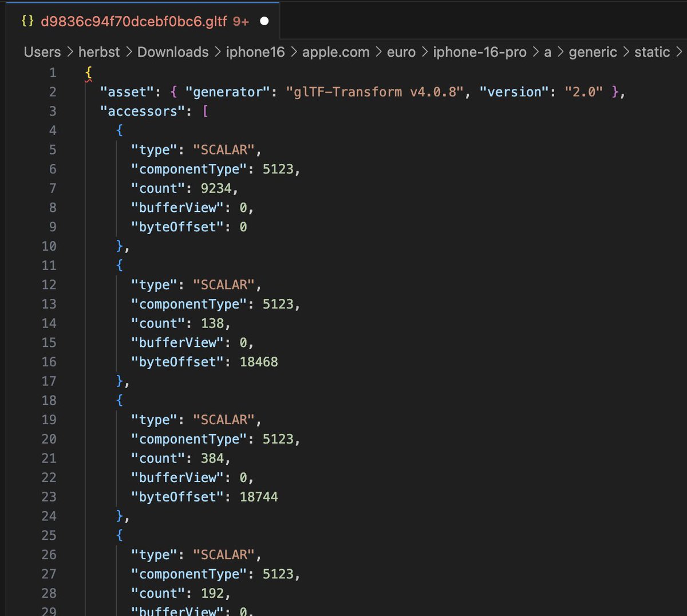Viewport: 687px width, 616px height.
Task: Open the apple.com breadcrumb item
Action: [x=335, y=52]
